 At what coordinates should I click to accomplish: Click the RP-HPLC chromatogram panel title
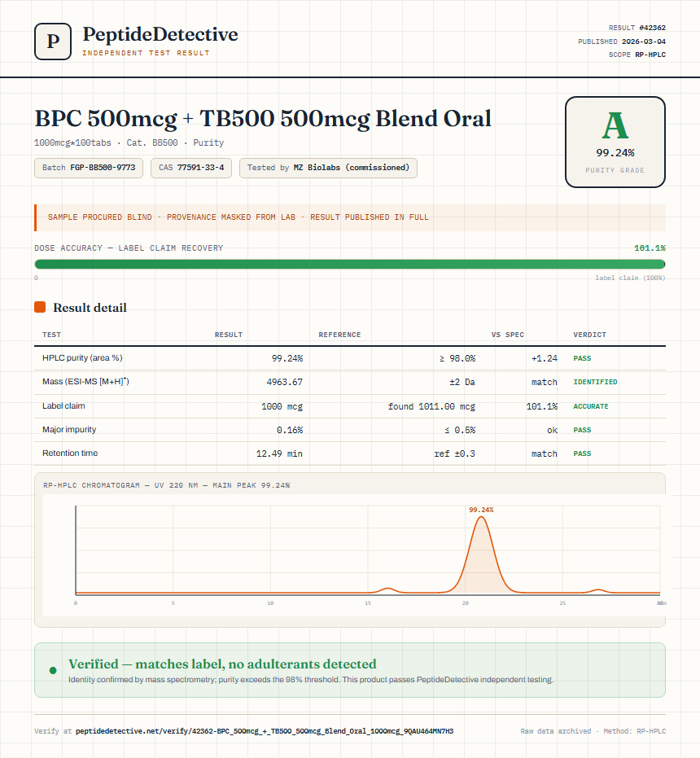(167, 485)
